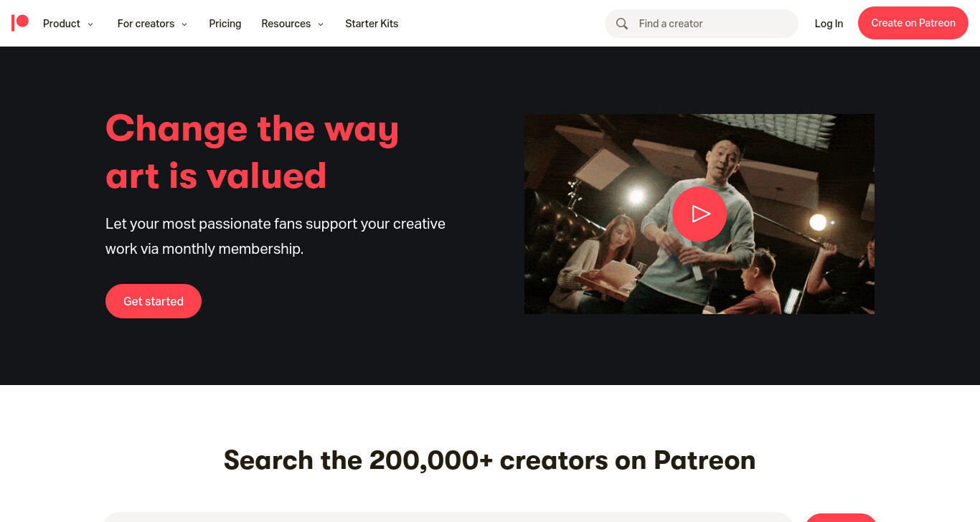The height and width of the screenshot is (522, 980).
Task: Expand the chevron next to Resources
Action: point(321,24)
